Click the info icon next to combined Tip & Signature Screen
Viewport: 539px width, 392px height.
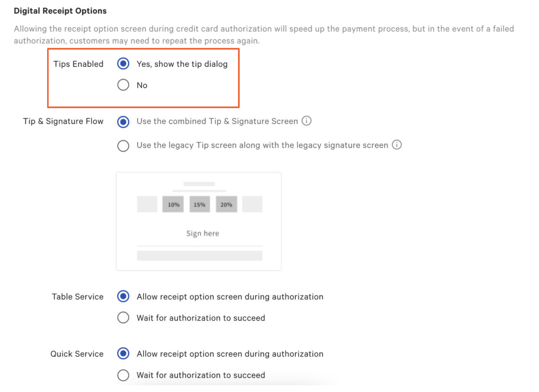pyautogui.click(x=306, y=121)
